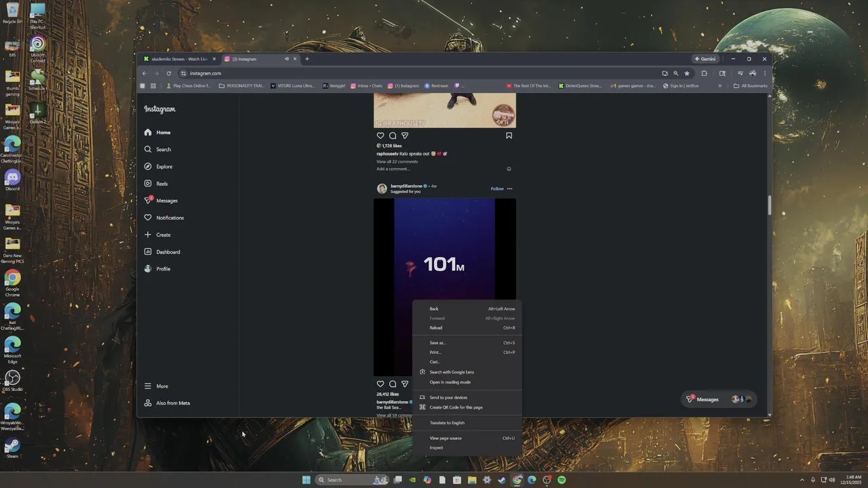
Task: Open a new Chrome tab
Action: click(x=307, y=59)
